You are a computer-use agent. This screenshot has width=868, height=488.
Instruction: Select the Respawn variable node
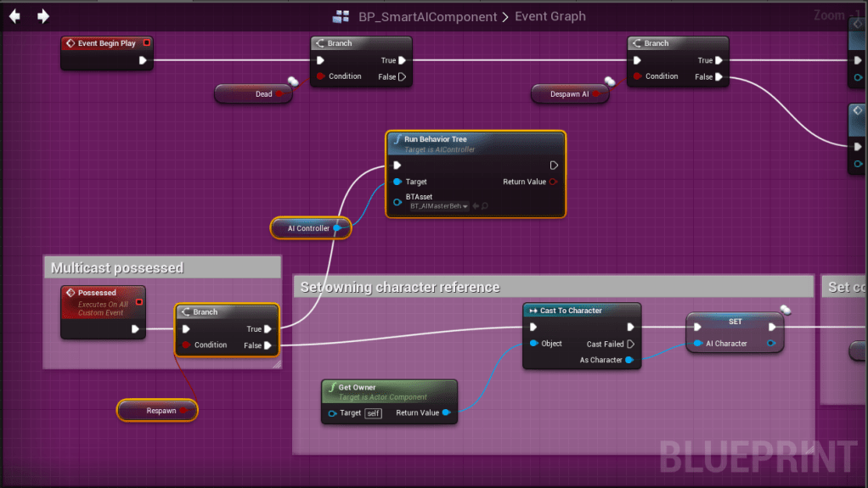point(157,411)
